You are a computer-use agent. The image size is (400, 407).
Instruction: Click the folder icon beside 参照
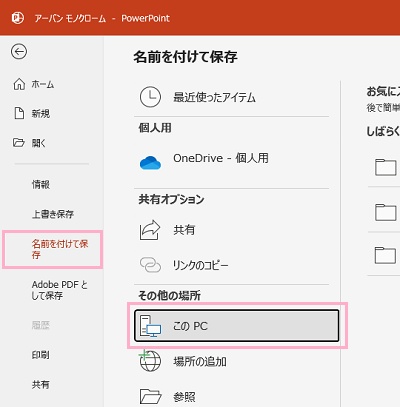pos(150,396)
